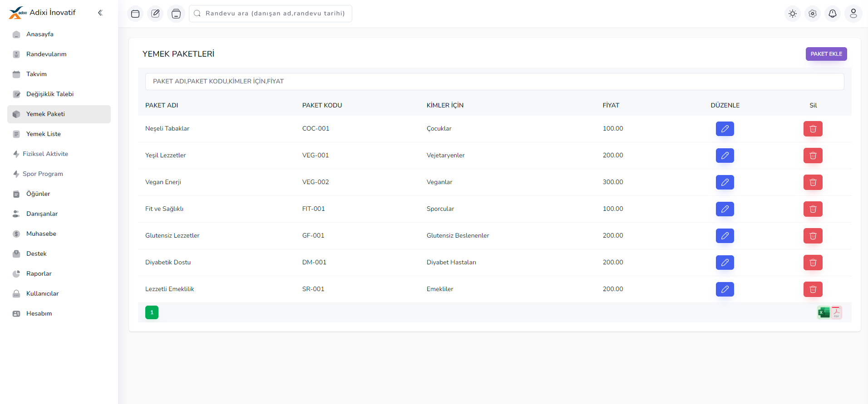Click the edit note icon in top toolbar
Viewport: 868px width, 404px height.
155,14
